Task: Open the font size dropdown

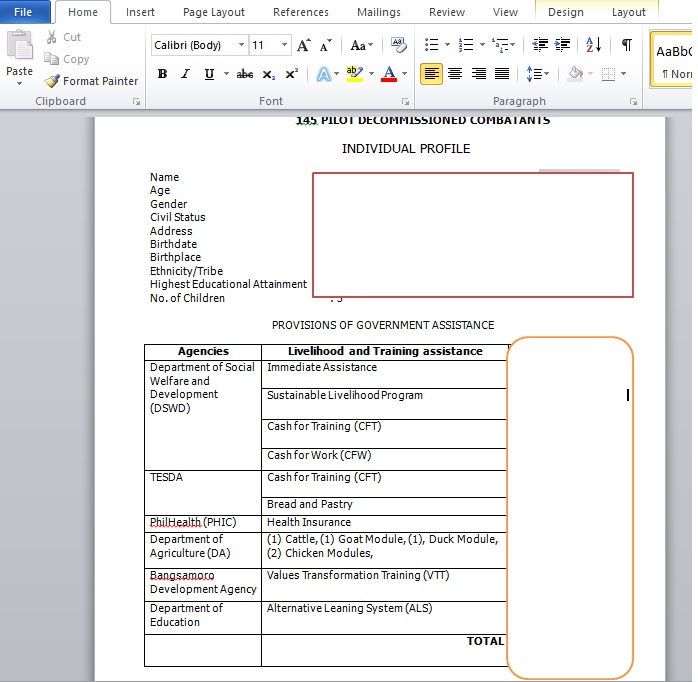Action: click(x=284, y=45)
